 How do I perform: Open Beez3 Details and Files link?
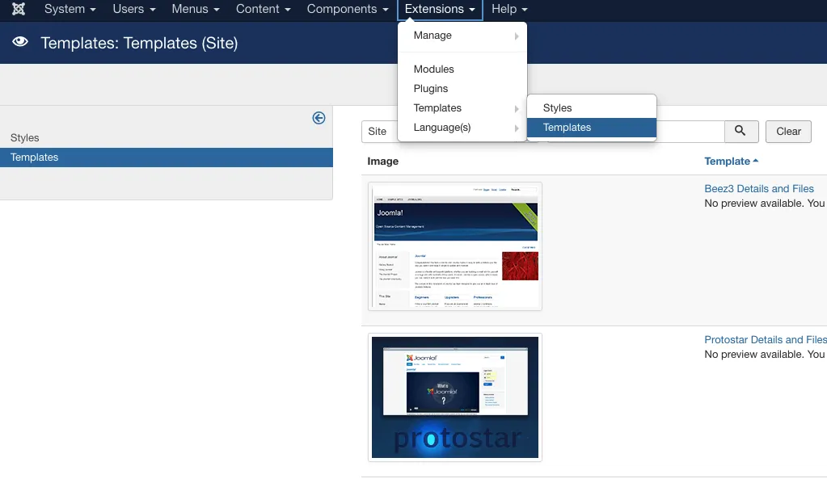[759, 189]
